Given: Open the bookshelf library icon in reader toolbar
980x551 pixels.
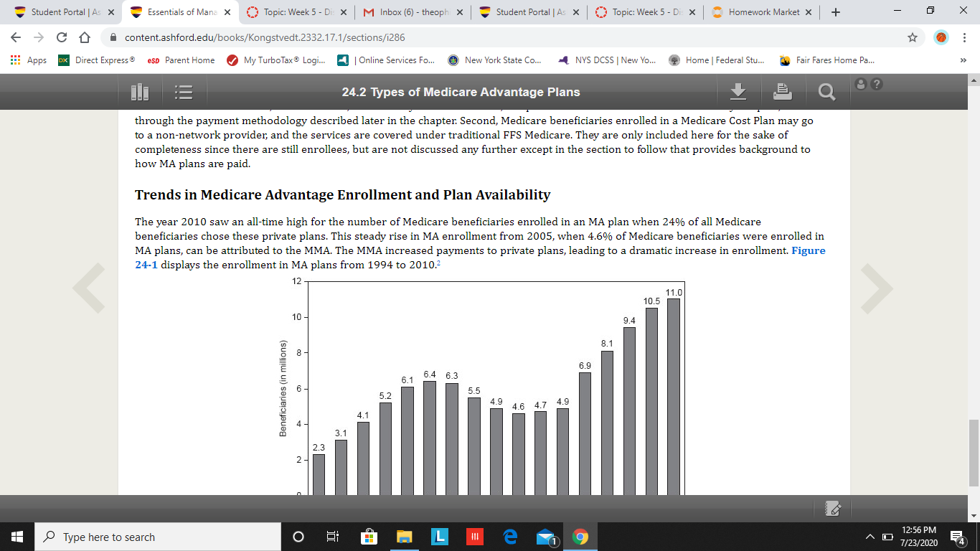Looking at the screenshot, I should (140, 92).
